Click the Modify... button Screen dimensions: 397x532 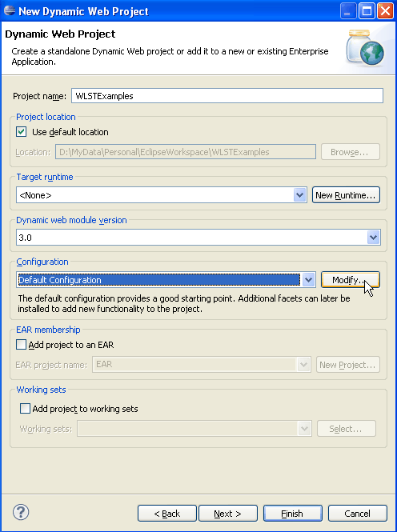click(x=350, y=280)
